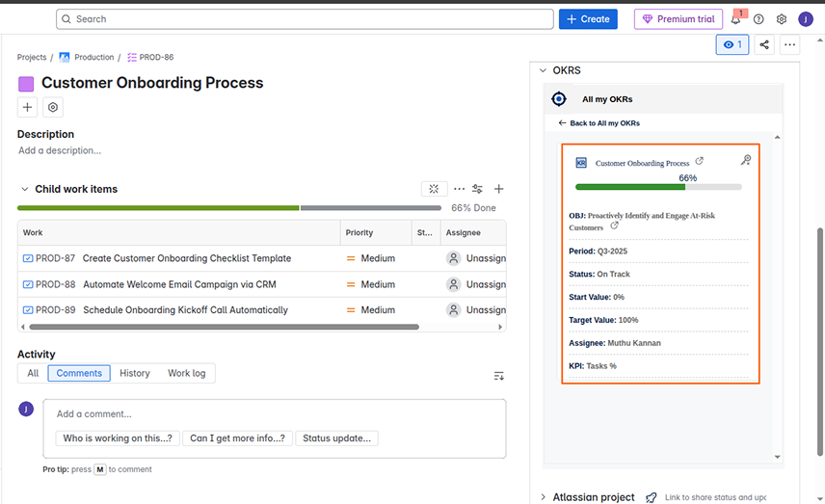The image size is (825, 504).
Task: Click the Premium trial button
Action: [x=679, y=19]
